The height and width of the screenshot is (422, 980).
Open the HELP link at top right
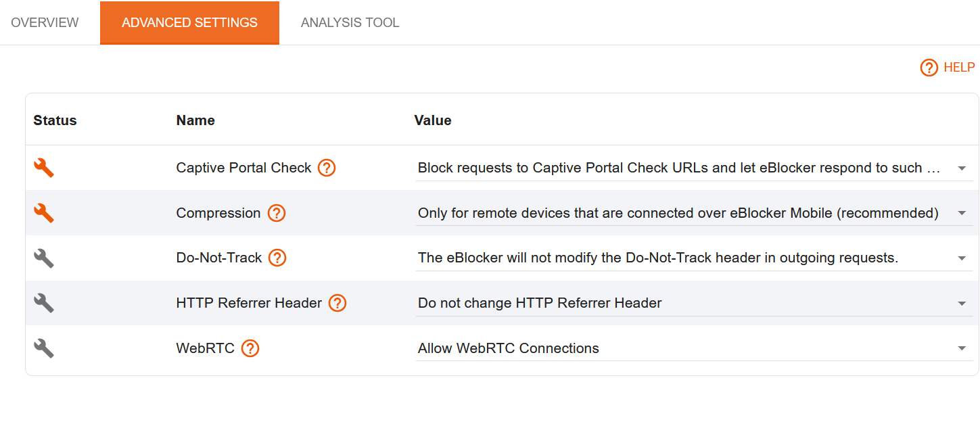948,68
